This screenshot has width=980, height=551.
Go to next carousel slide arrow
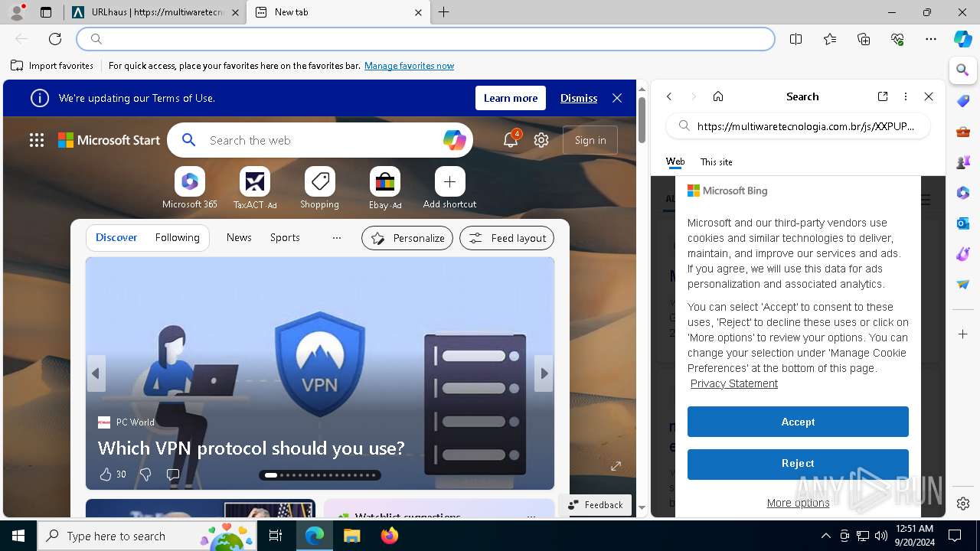click(x=544, y=373)
